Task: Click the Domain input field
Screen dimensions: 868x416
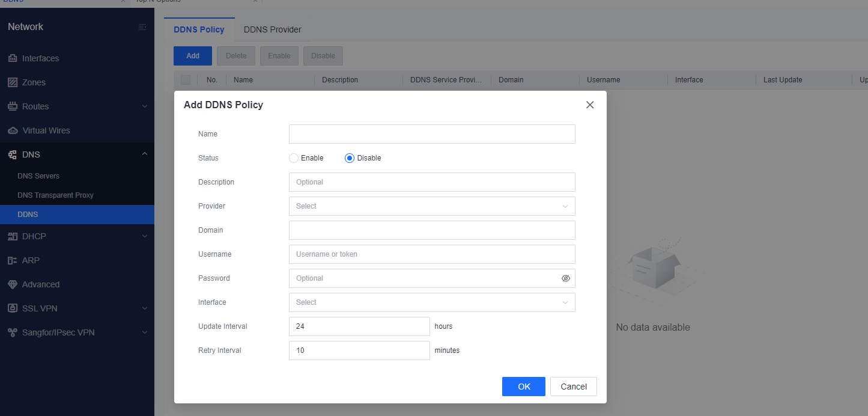Action: click(431, 230)
